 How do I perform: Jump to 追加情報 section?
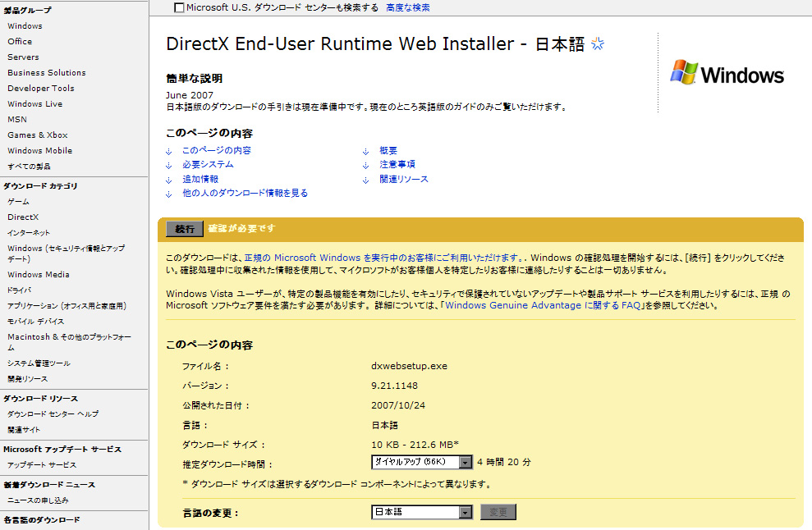click(x=200, y=179)
